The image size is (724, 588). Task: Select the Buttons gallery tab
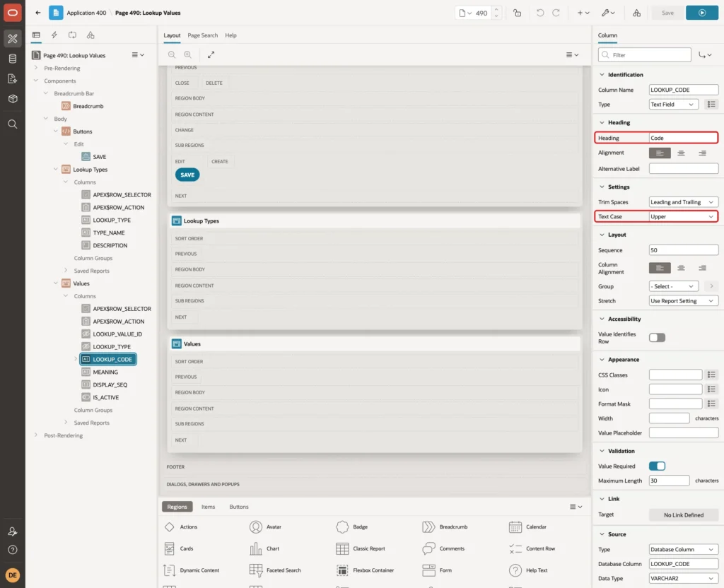pos(239,506)
